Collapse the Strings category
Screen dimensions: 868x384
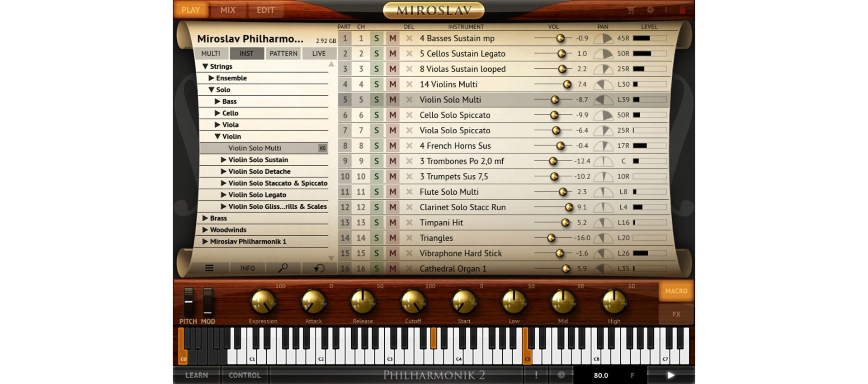pos(205,66)
